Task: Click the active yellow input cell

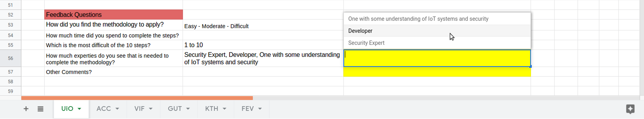Action: coord(437,58)
